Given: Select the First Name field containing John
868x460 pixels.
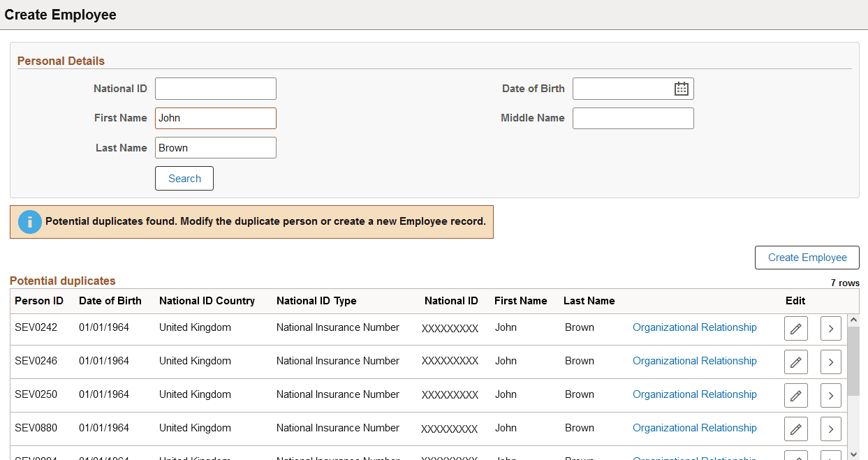Looking at the screenshot, I should pyautogui.click(x=215, y=118).
